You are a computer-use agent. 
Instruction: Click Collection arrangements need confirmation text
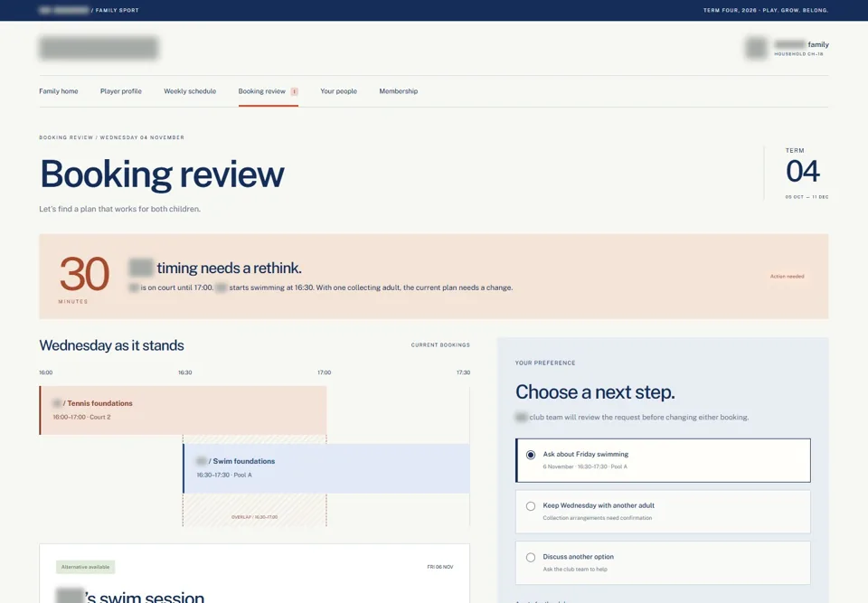pos(598,518)
